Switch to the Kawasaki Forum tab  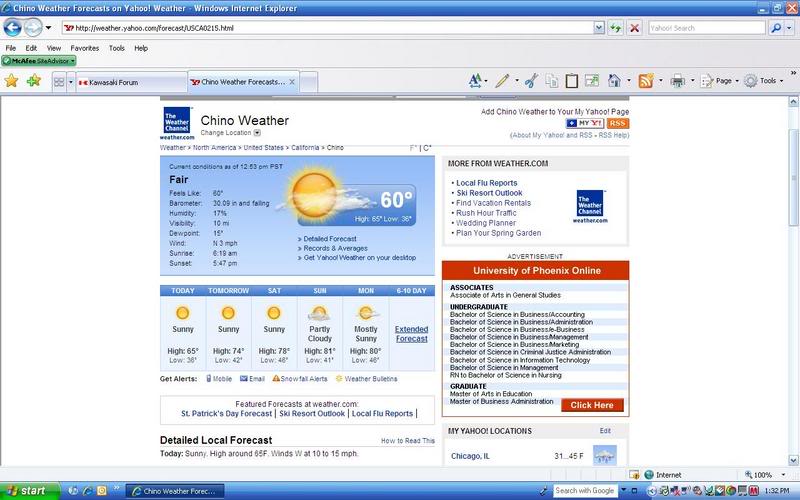point(132,82)
